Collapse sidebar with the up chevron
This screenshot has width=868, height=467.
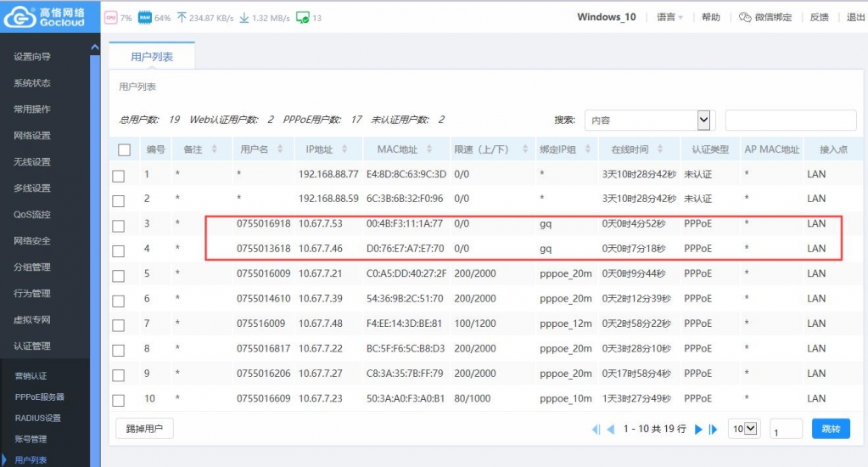pos(95,48)
